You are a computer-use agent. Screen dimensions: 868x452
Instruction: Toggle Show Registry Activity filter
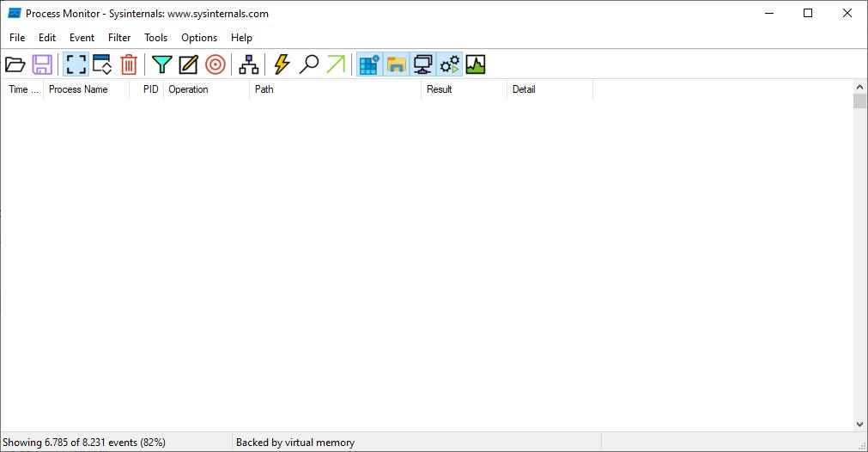[x=369, y=64]
